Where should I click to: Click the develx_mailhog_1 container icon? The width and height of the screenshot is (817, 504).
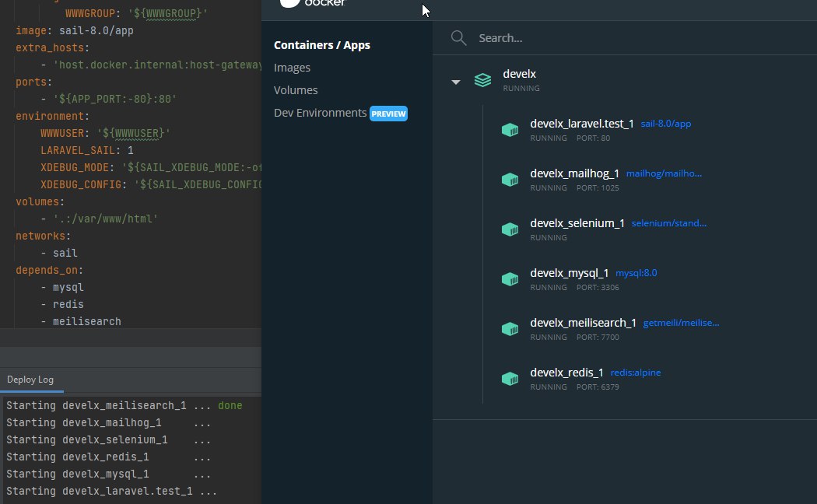pos(510,180)
